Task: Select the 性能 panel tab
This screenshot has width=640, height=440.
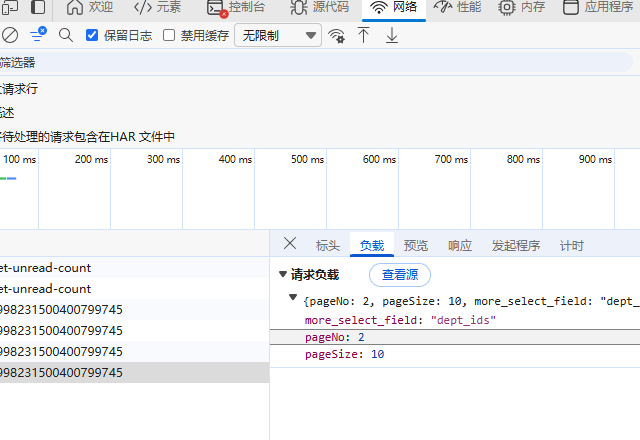Action: point(458,7)
